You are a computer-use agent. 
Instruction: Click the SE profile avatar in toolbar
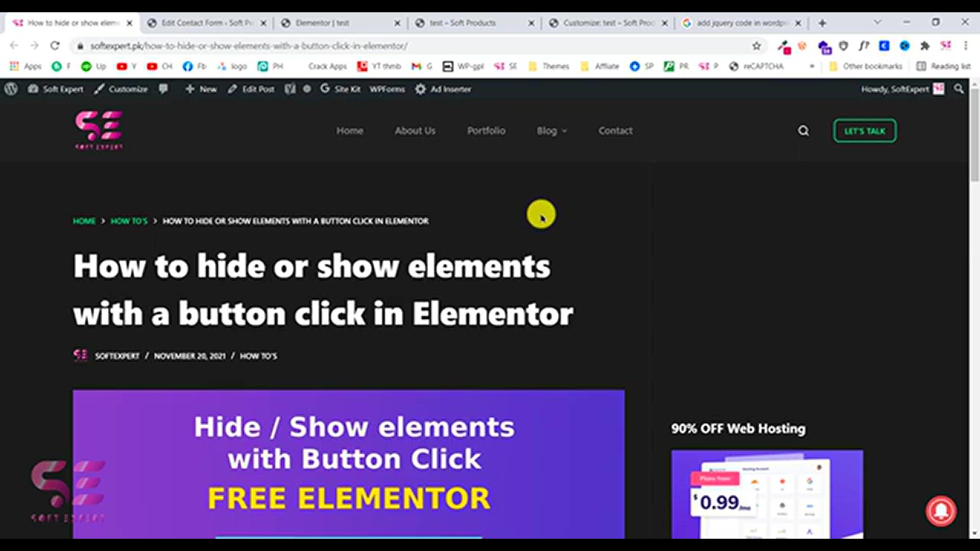click(946, 46)
